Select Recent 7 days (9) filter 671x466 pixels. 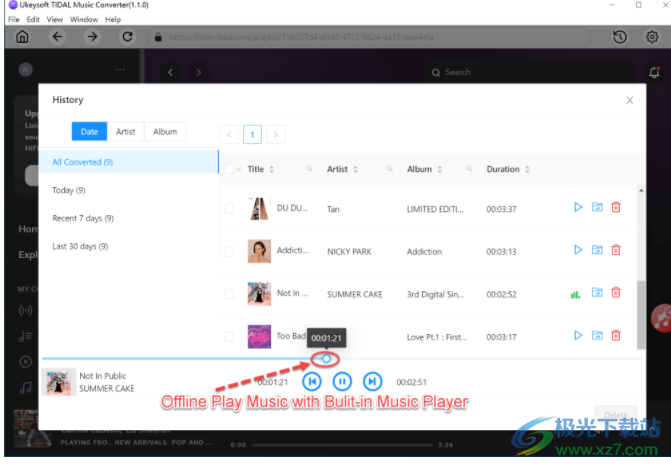(x=128, y=218)
